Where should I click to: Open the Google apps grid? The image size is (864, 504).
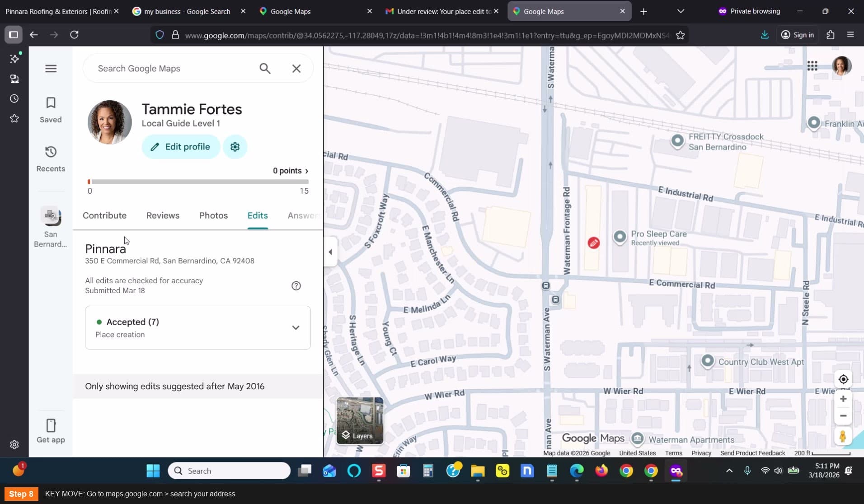point(812,66)
